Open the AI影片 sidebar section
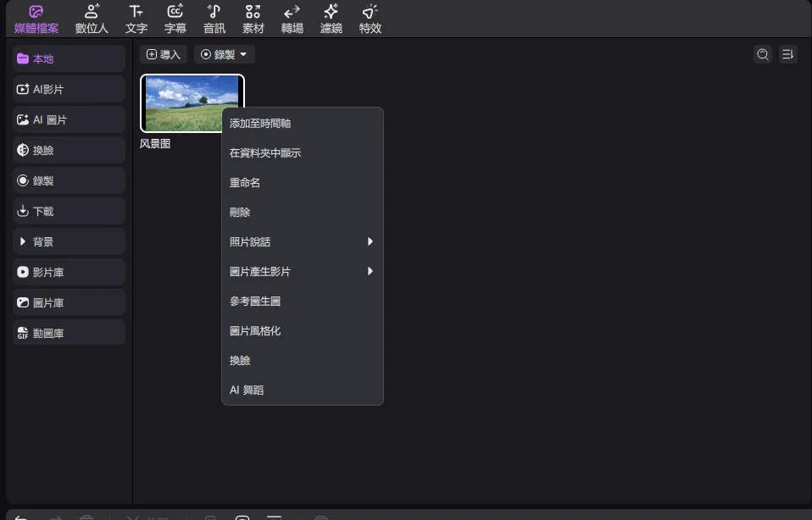 [x=70, y=89]
